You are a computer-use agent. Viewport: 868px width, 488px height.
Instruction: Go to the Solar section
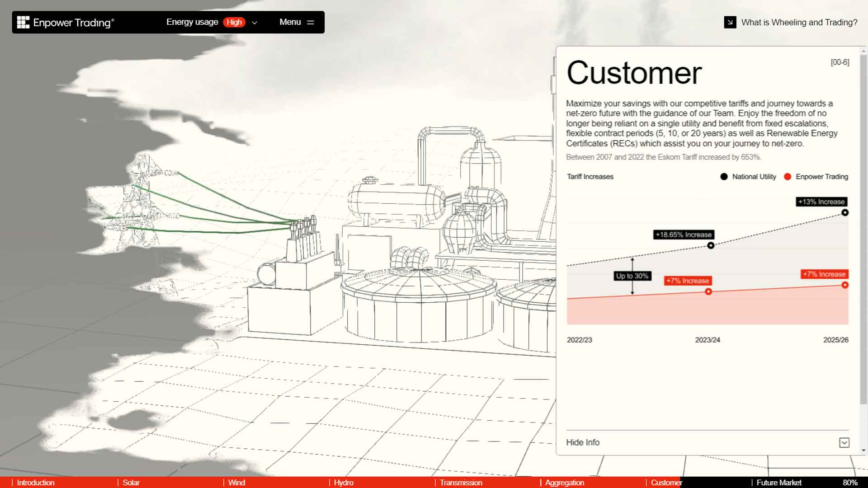131,483
